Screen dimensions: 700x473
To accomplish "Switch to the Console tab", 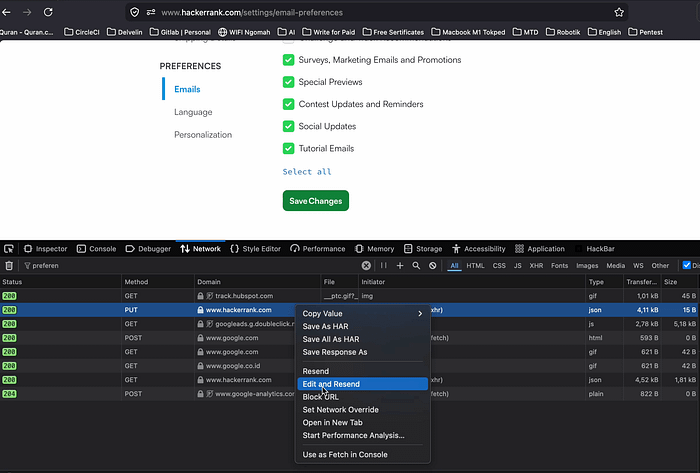I will (x=96, y=249).
